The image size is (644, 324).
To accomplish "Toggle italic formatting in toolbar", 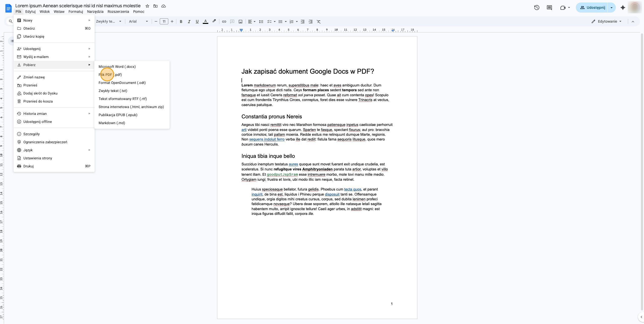I will pyautogui.click(x=189, y=22).
